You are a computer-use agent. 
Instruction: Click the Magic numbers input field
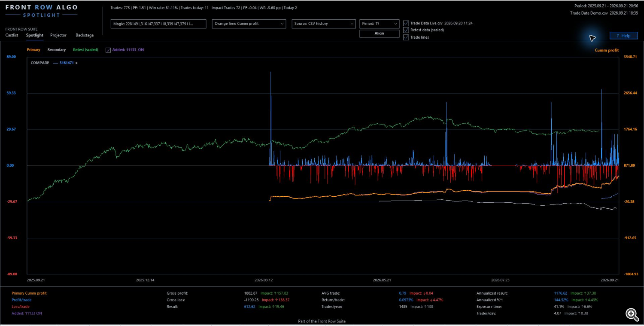(x=158, y=24)
